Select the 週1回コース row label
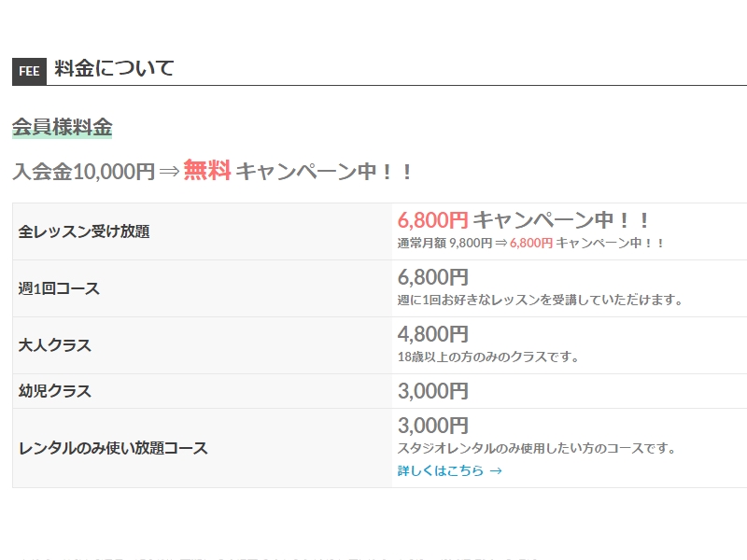 point(59,288)
